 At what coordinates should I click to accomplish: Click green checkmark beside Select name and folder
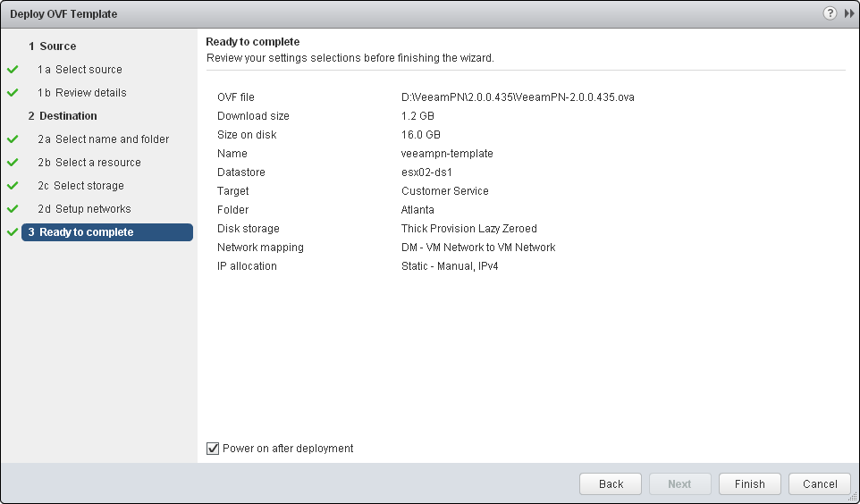(x=13, y=139)
